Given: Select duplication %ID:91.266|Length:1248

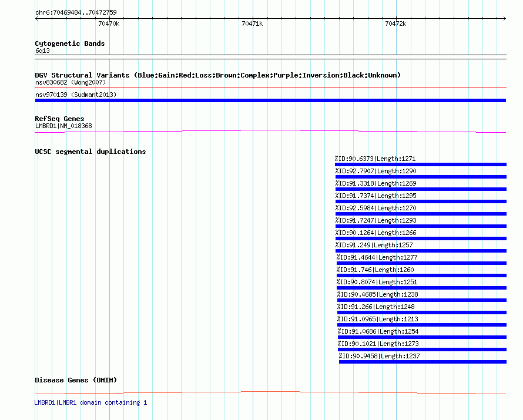Looking at the screenshot, I should [x=376, y=307].
